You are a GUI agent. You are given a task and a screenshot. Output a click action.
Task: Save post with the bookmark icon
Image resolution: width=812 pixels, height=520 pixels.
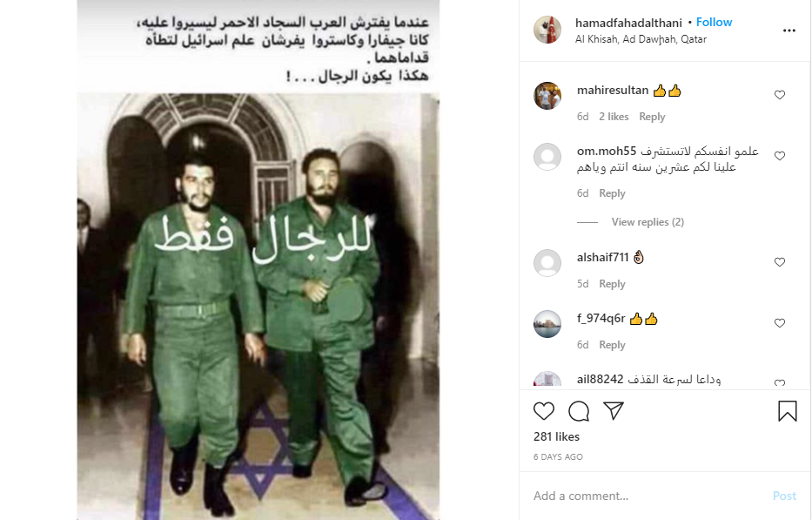(787, 411)
